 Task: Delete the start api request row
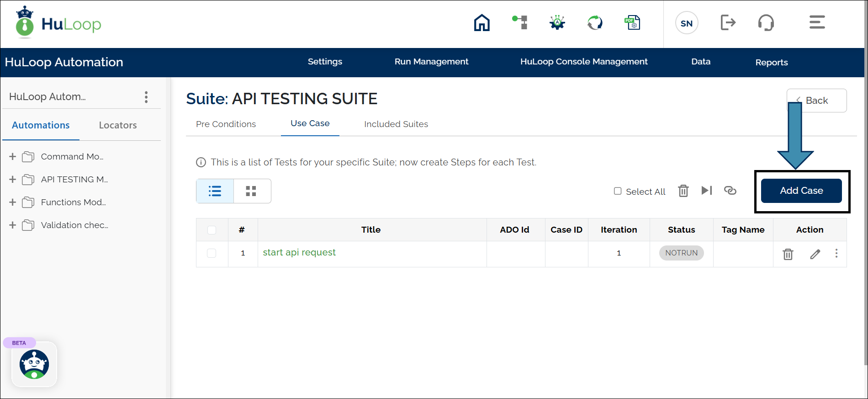click(788, 254)
